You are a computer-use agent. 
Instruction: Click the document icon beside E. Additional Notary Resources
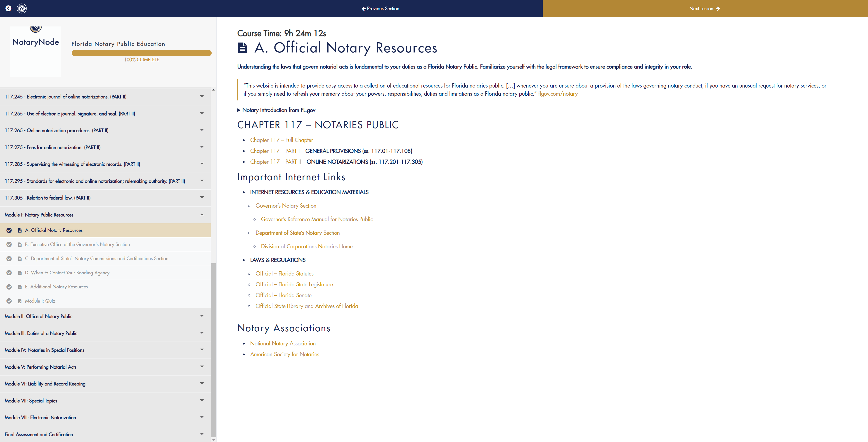[19, 287]
